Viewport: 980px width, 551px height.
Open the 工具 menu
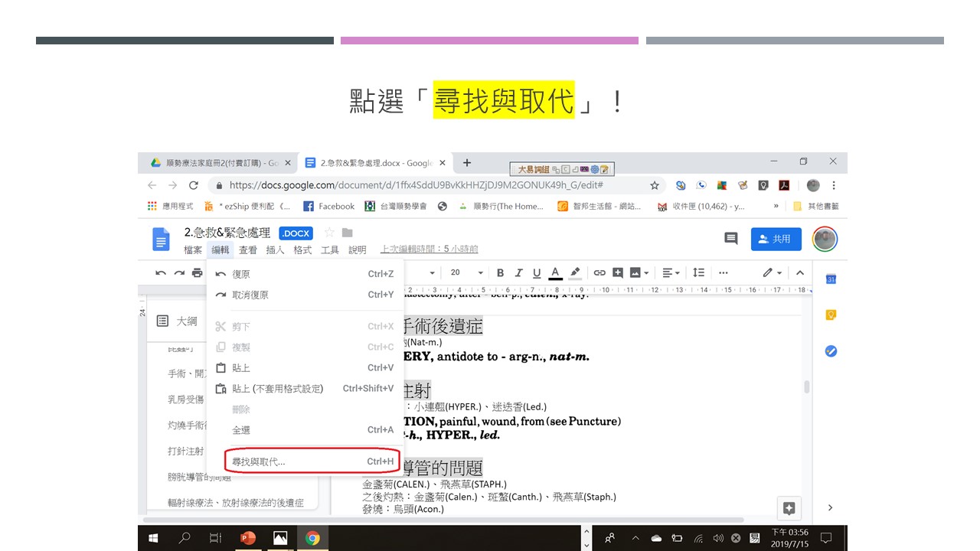click(330, 250)
